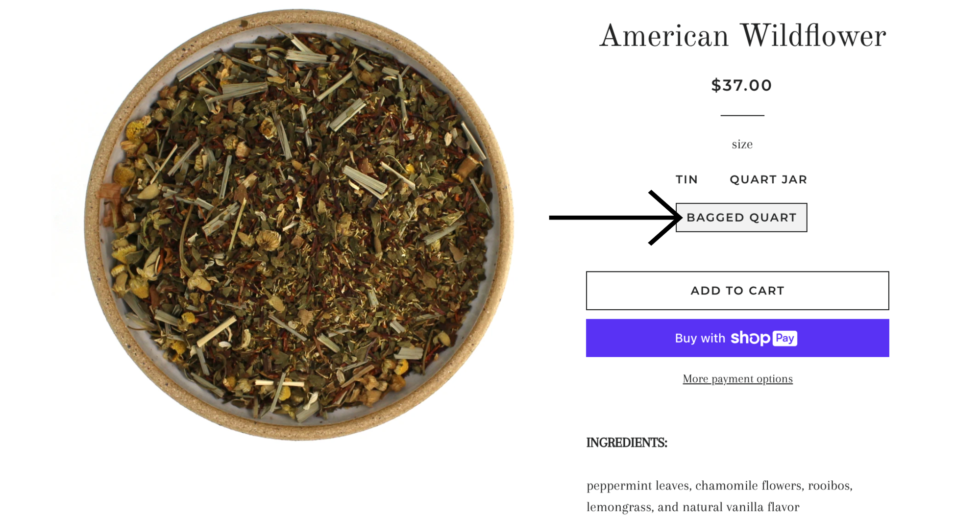Open the More payment options link

coord(737,379)
